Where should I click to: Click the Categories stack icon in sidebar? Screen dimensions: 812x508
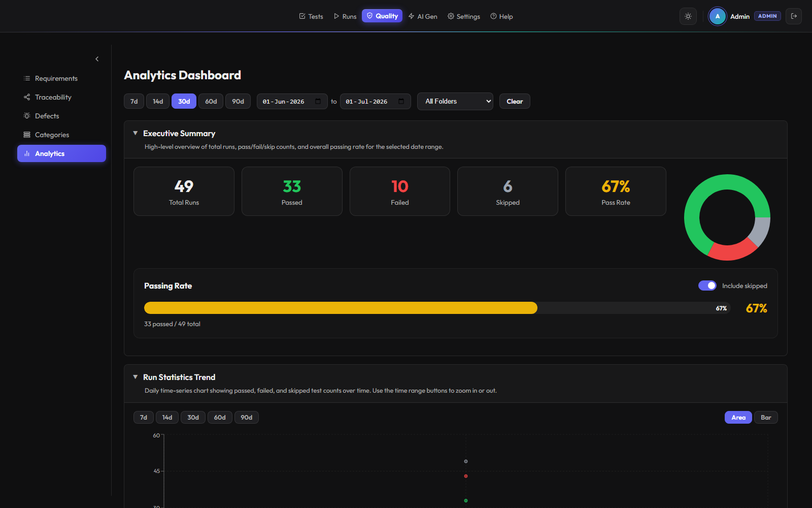[x=27, y=135]
